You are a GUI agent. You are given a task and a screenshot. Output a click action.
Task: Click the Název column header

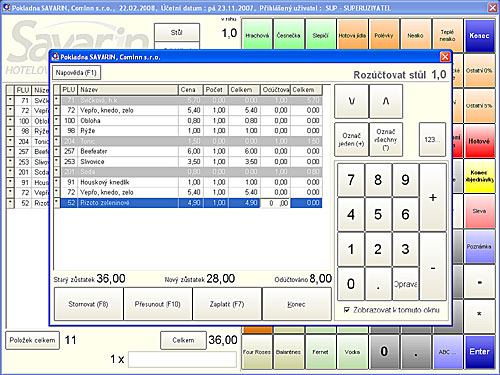[x=128, y=90]
